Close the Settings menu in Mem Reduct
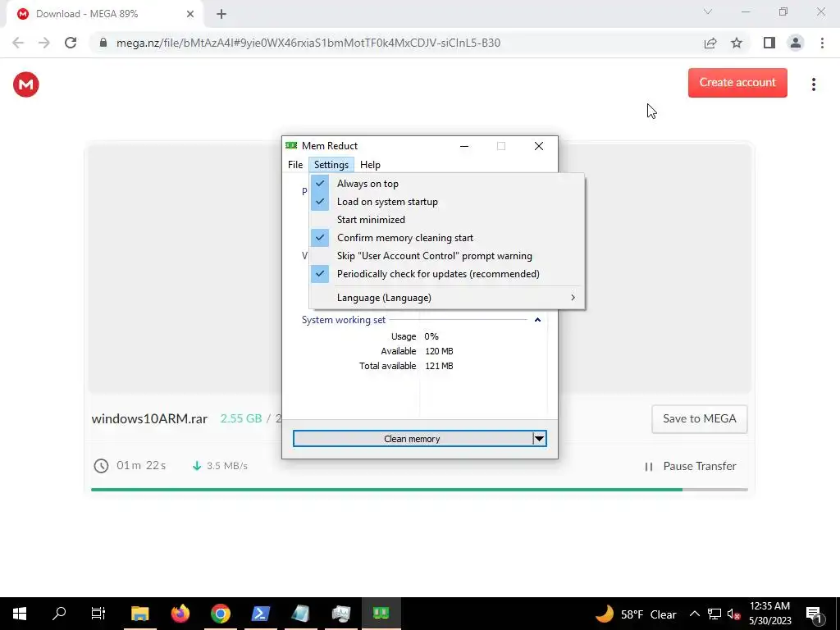This screenshot has width=840, height=630. point(331,165)
